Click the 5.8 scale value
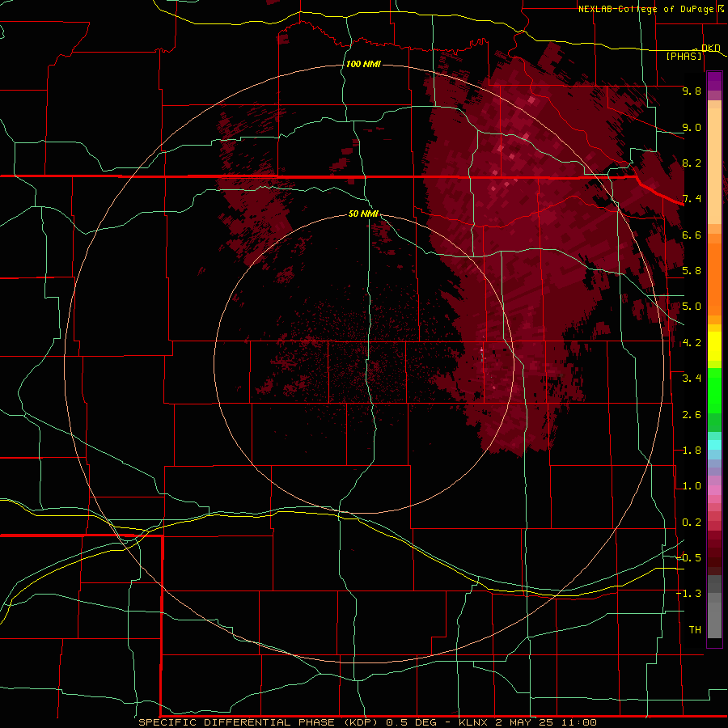This screenshot has height=728, width=728. pyautogui.click(x=692, y=271)
